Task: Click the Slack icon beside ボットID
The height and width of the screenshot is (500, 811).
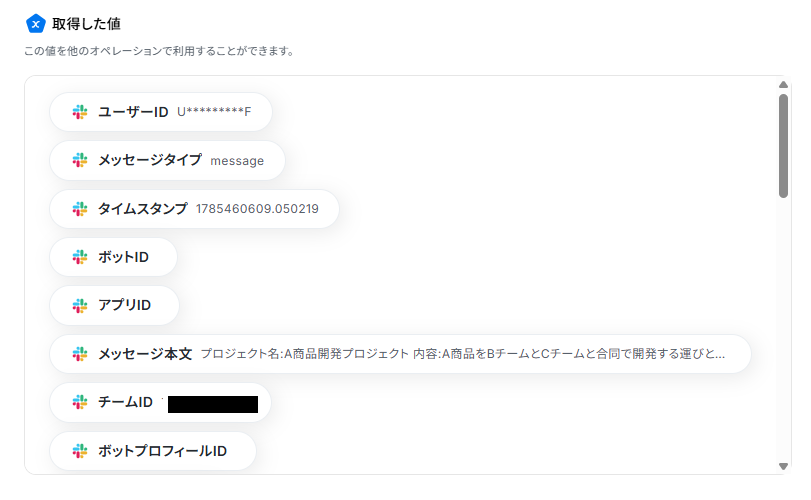Action: (x=80, y=257)
